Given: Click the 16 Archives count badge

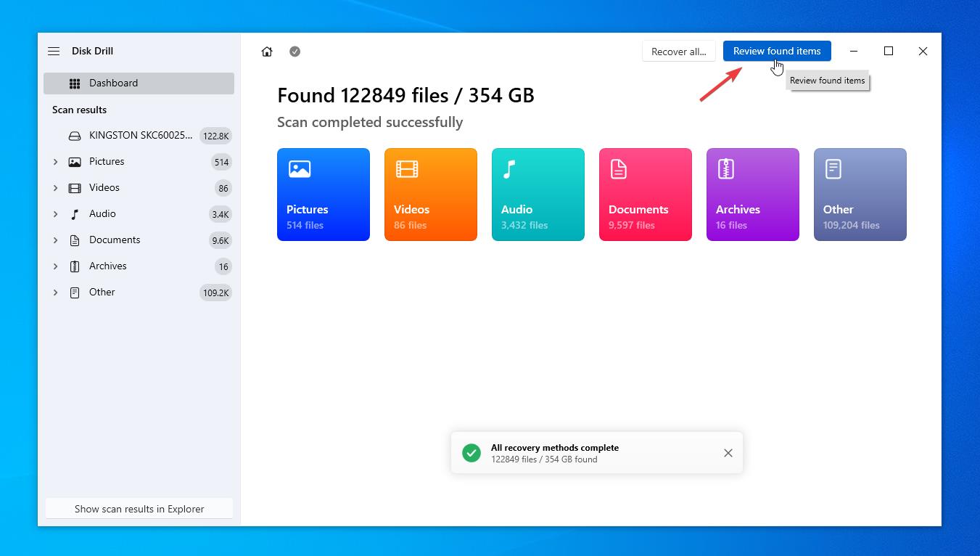Looking at the screenshot, I should tap(223, 266).
